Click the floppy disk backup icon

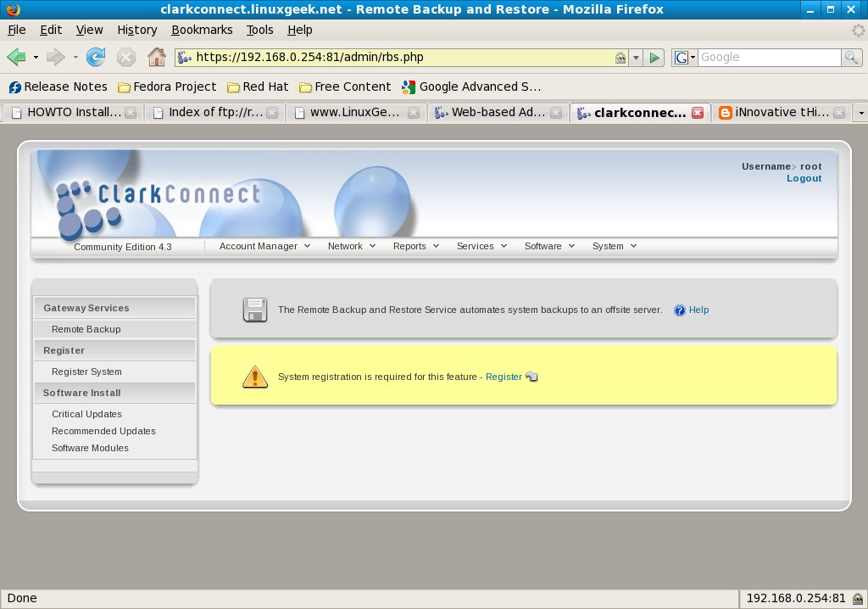(x=255, y=310)
